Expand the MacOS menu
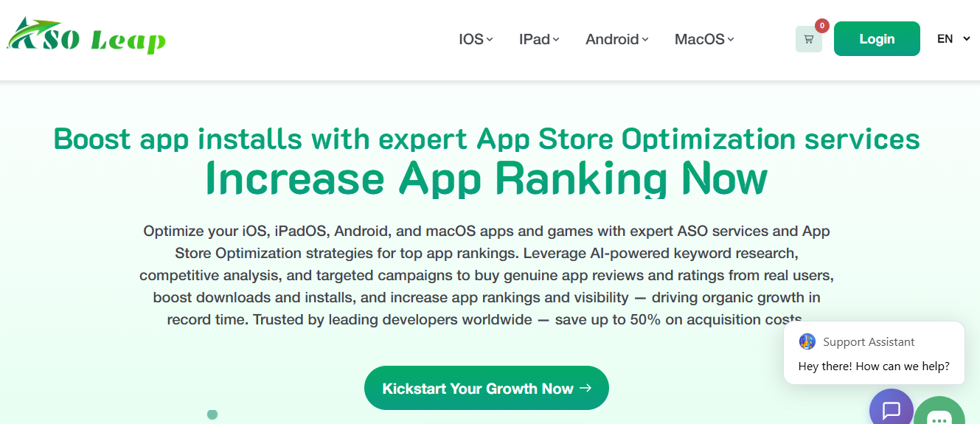980x424 pixels. [704, 39]
